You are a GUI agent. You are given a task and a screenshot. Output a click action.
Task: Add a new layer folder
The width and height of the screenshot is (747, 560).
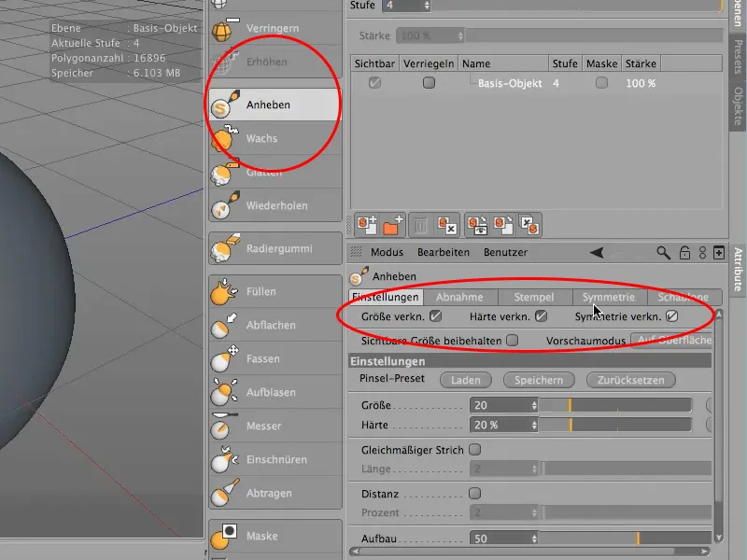[x=393, y=225]
